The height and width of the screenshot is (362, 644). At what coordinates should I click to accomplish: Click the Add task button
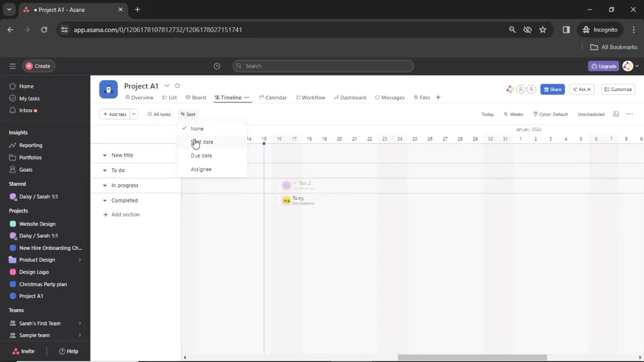115,114
